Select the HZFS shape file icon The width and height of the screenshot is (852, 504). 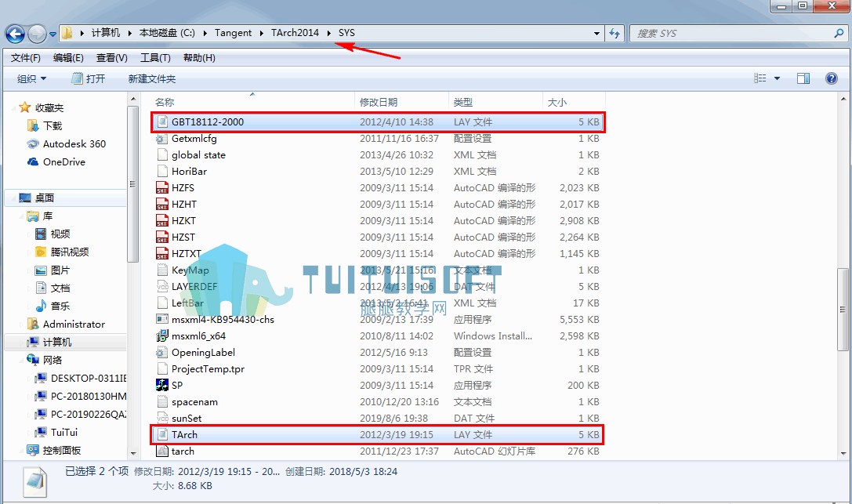coord(162,188)
